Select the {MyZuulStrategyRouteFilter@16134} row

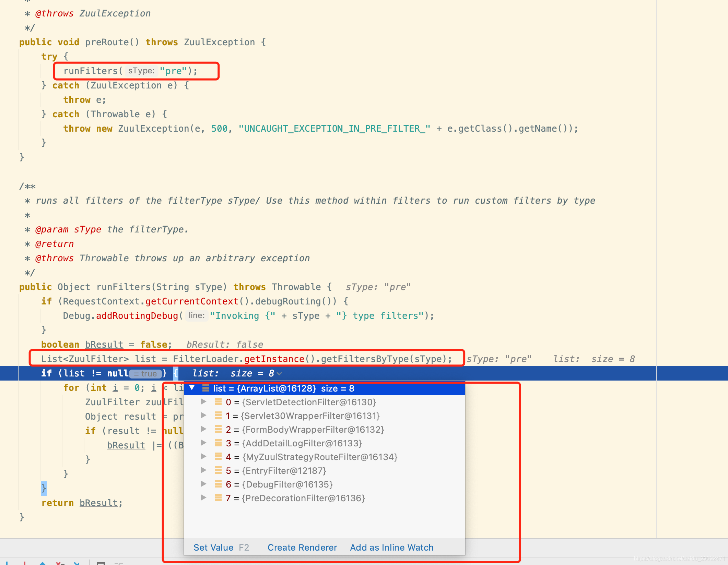point(325,457)
